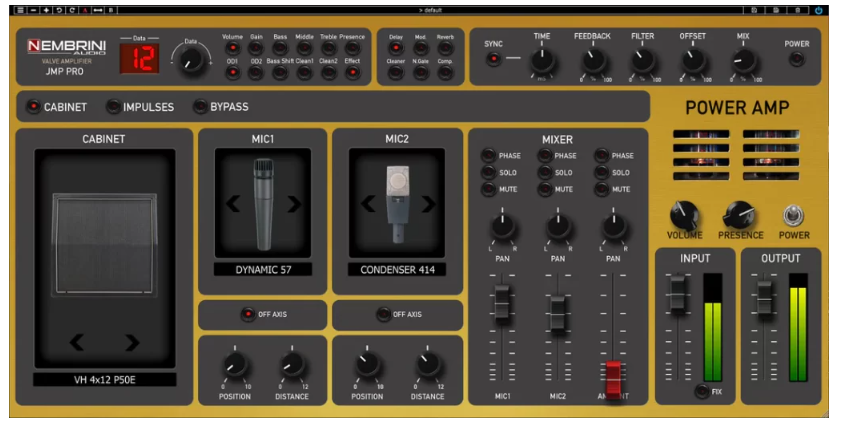Open the default preset name bar
Viewport: 841px width, 428px height.
coord(431,10)
